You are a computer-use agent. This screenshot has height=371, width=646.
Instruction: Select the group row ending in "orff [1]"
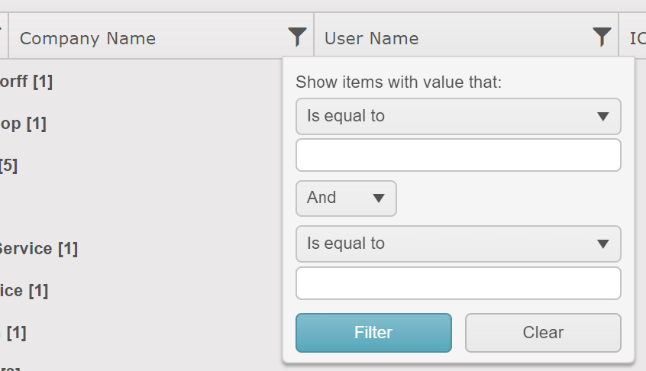[x=26, y=82]
